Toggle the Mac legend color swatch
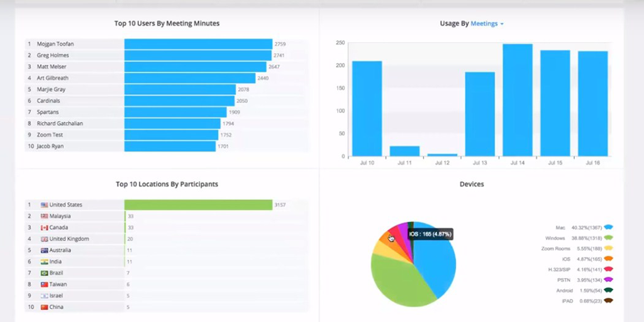The width and height of the screenshot is (644, 322). coord(609,227)
